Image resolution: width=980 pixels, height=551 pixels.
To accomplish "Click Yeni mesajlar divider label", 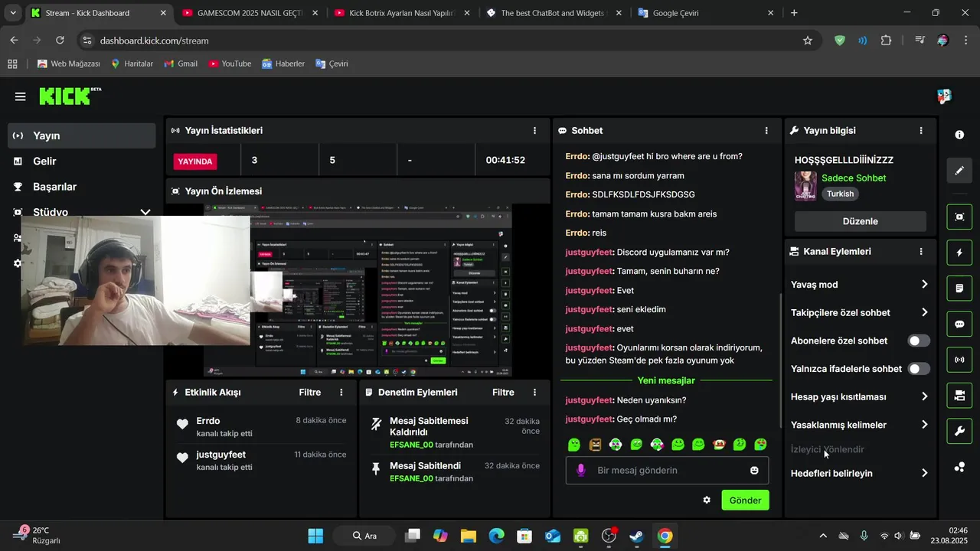I will click(666, 381).
